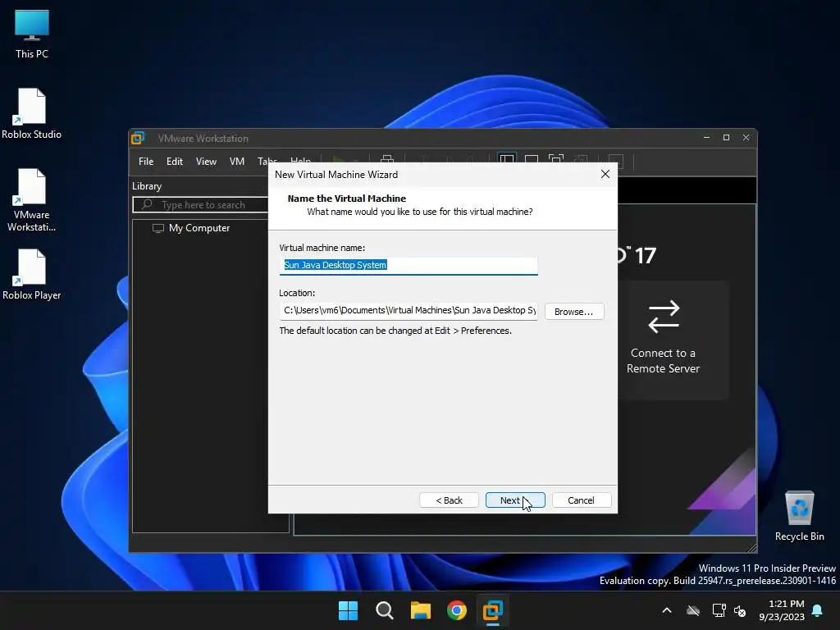This screenshot has width=840, height=630.
Task: Open the File menu
Action: click(146, 162)
